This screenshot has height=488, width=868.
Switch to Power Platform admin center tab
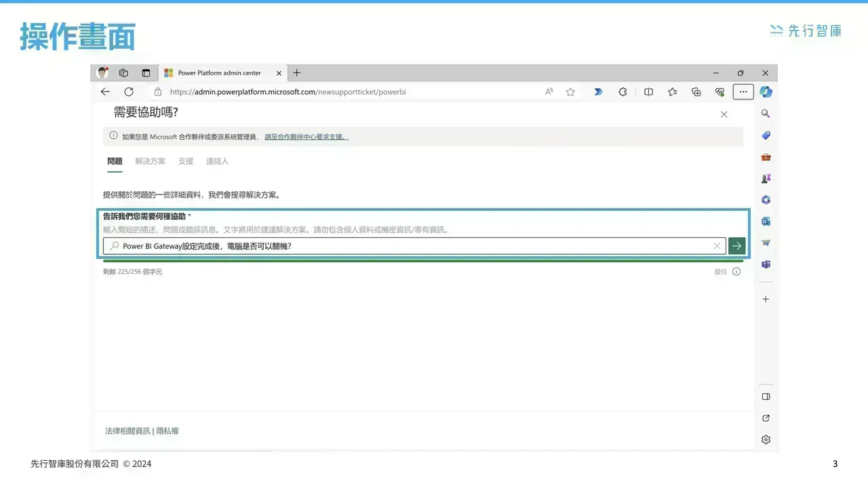[219, 73]
